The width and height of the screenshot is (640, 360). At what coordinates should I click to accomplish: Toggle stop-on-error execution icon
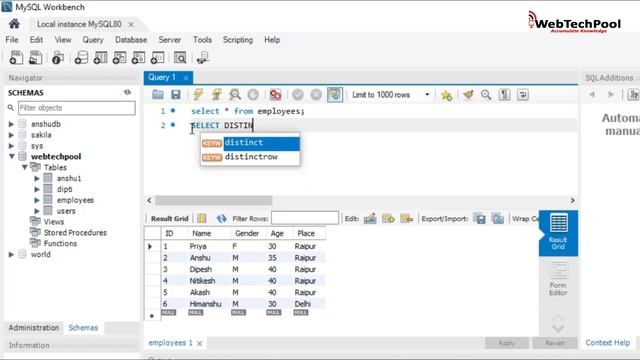click(x=276, y=95)
